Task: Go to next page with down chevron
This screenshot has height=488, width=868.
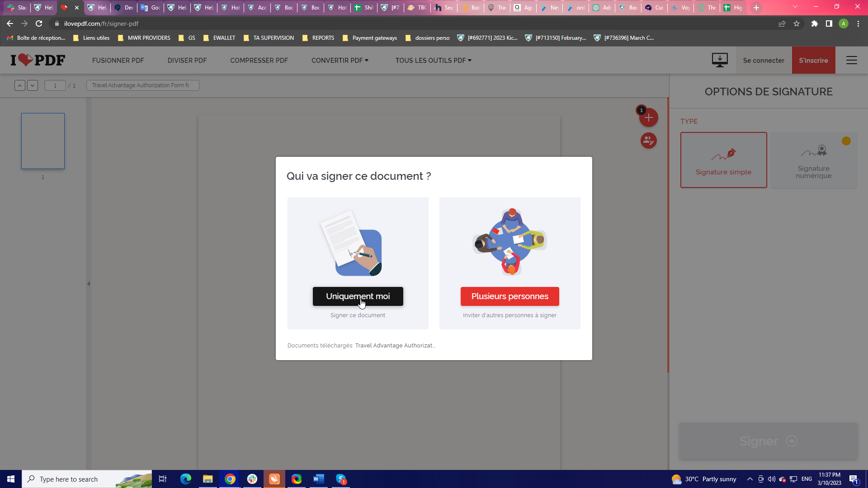Action: (x=33, y=85)
